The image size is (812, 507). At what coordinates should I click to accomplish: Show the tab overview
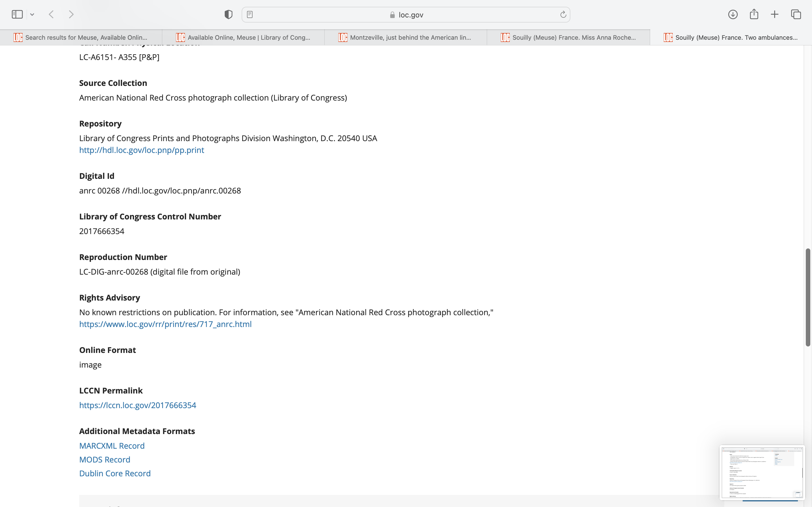point(796,14)
